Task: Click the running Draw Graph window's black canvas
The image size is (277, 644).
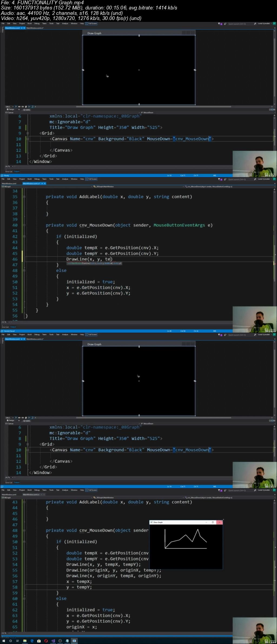Action: click(x=186, y=546)
